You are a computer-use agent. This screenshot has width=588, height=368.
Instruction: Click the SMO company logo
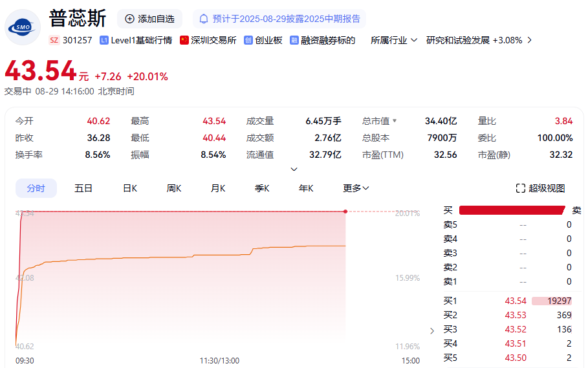coord(23,27)
